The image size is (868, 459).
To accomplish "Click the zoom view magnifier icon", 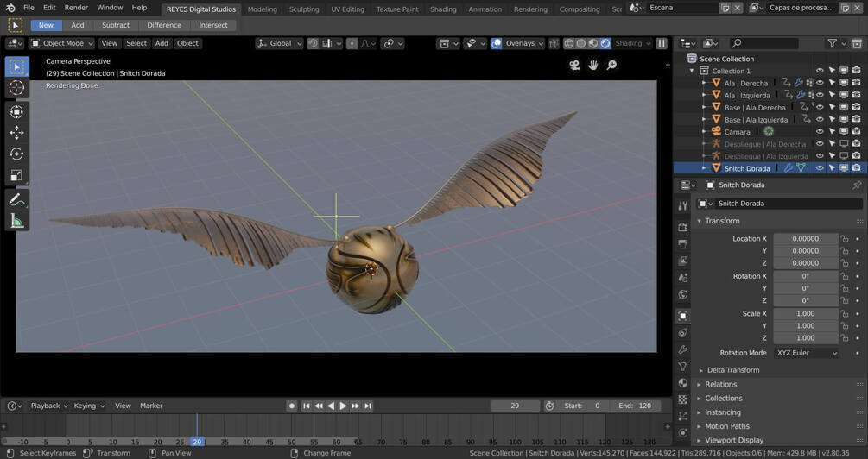I will (x=611, y=66).
